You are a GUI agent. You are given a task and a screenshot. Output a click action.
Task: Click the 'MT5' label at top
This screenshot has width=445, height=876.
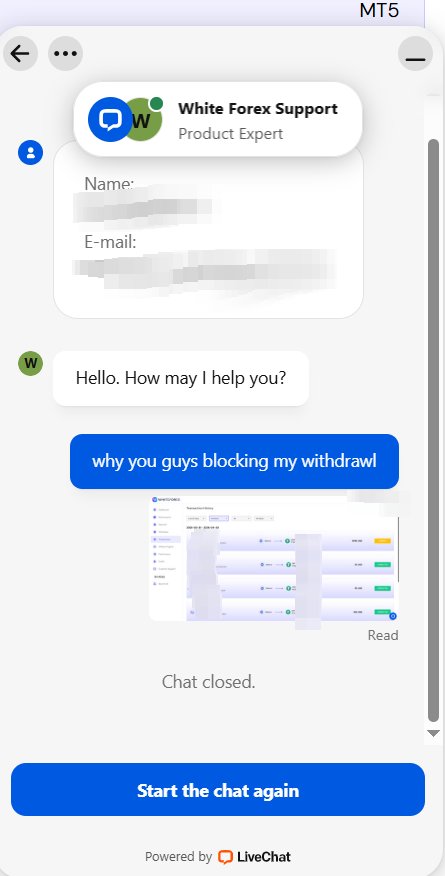(379, 10)
